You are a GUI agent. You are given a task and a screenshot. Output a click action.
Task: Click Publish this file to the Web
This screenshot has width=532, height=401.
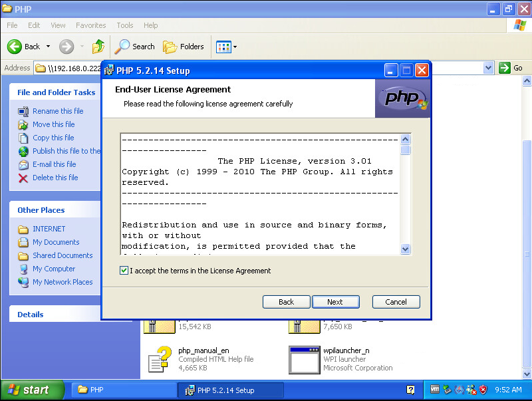[66, 151]
